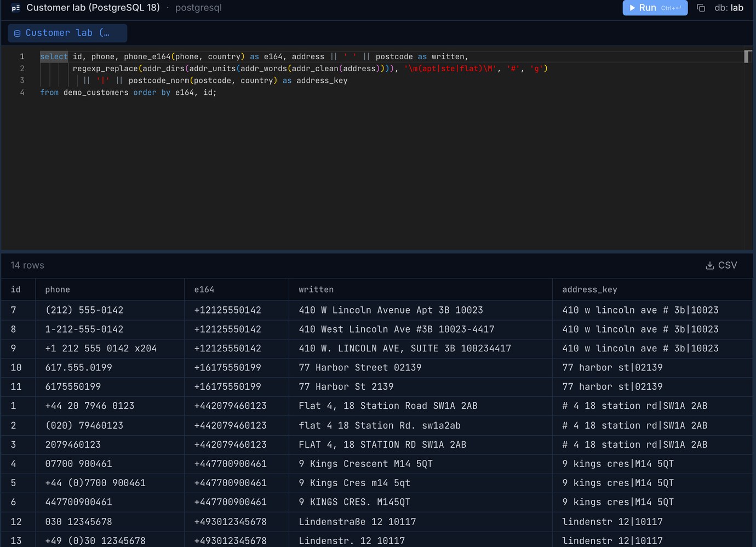This screenshot has width=756, height=547.
Task: Select cell '9 KINGS CRES. M145QT'
Action: [x=420, y=502]
